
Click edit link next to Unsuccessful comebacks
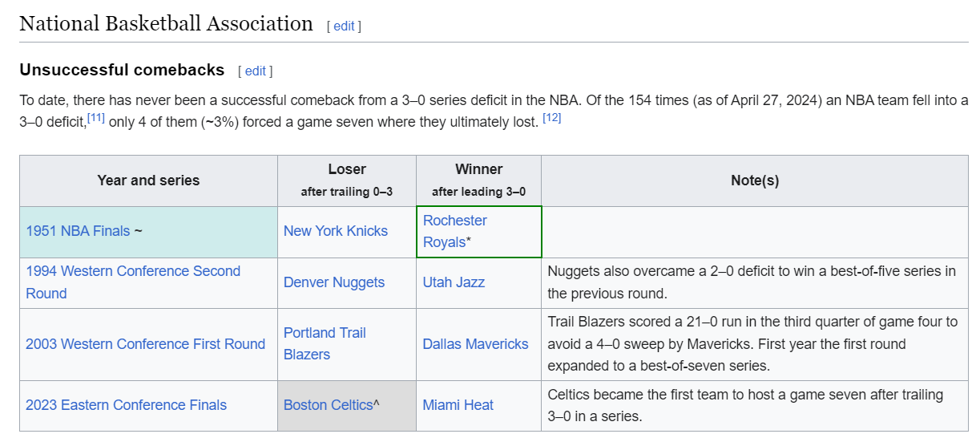(255, 71)
